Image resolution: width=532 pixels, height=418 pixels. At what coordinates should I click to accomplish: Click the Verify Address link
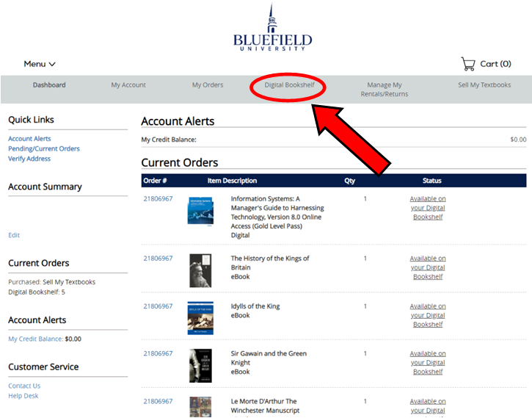(29, 159)
